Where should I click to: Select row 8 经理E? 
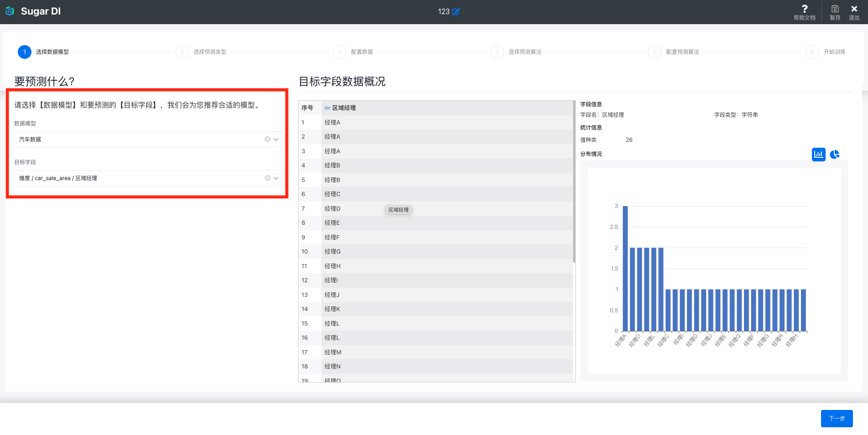[x=435, y=223]
